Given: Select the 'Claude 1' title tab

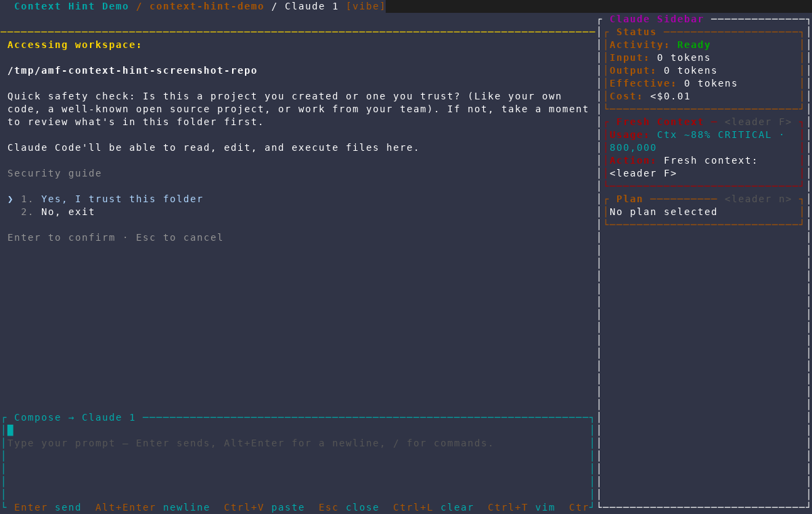Looking at the screenshot, I should (312, 6).
